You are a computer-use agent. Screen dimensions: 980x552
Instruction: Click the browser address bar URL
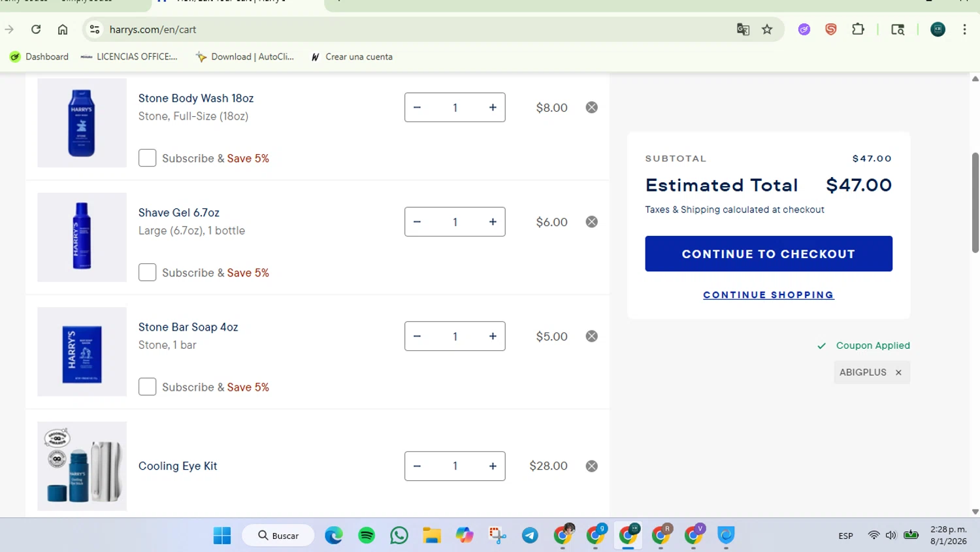(153, 29)
